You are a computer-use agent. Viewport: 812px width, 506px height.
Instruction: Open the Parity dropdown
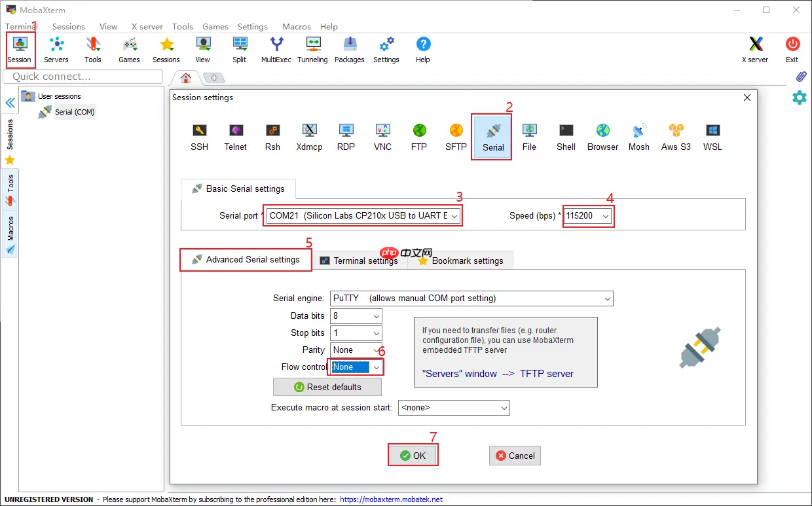pos(356,350)
